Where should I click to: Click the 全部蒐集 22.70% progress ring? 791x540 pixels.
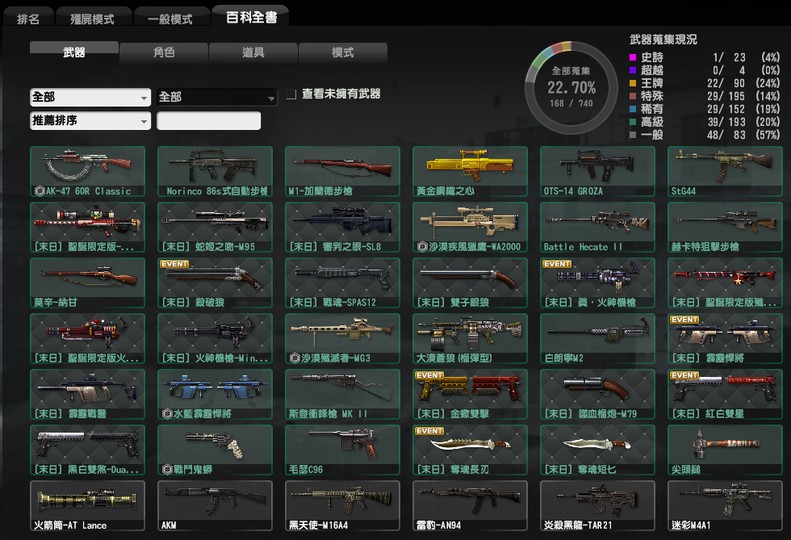click(x=571, y=87)
